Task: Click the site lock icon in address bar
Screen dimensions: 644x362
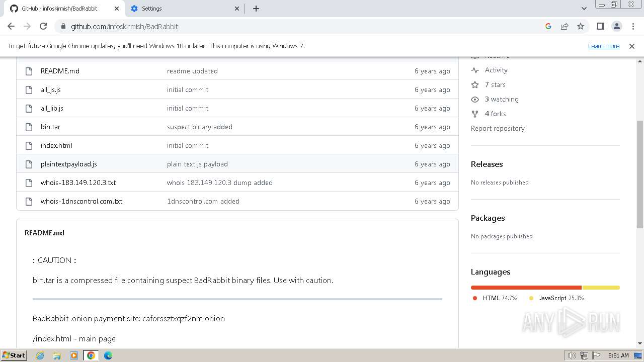Action: click(63, 26)
